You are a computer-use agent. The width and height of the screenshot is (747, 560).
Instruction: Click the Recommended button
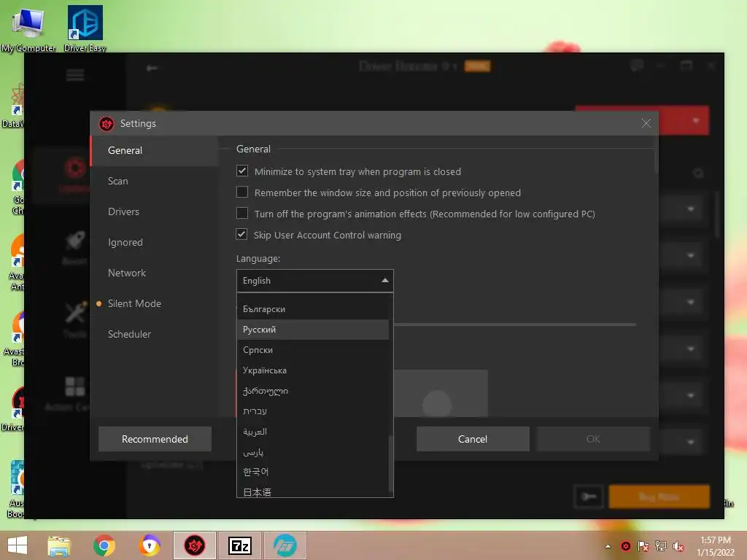point(155,439)
